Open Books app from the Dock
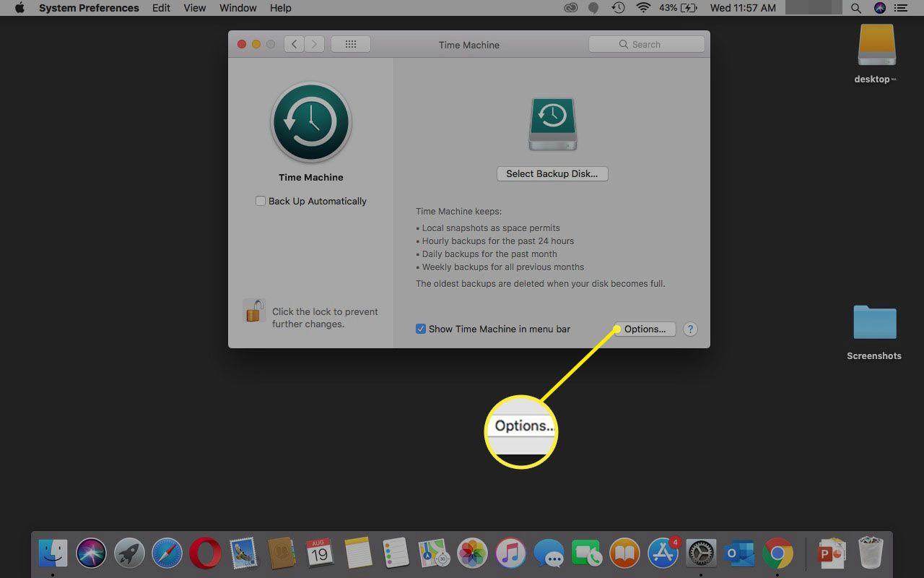This screenshot has height=578, width=924. [x=625, y=553]
